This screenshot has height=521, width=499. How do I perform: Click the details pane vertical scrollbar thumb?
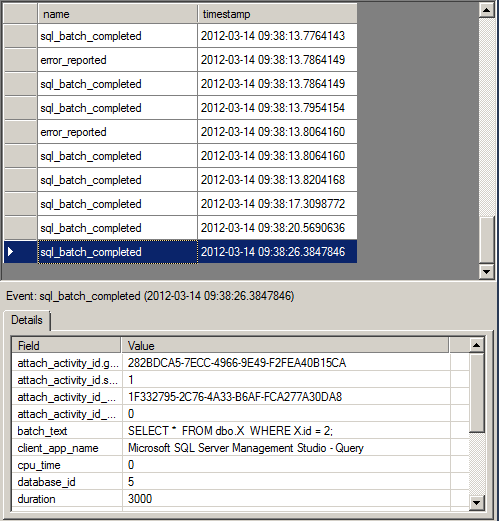coord(477,393)
